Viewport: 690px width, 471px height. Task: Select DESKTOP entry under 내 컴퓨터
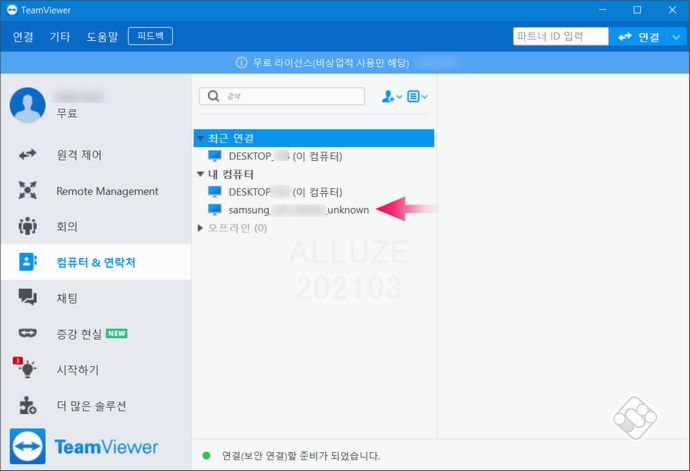(x=314, y=192)
